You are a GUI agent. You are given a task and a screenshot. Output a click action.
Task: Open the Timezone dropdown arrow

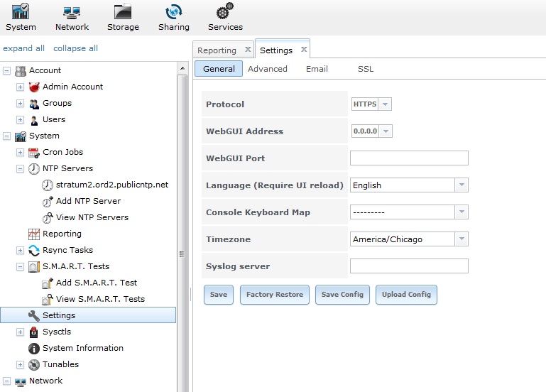point(462,239)
